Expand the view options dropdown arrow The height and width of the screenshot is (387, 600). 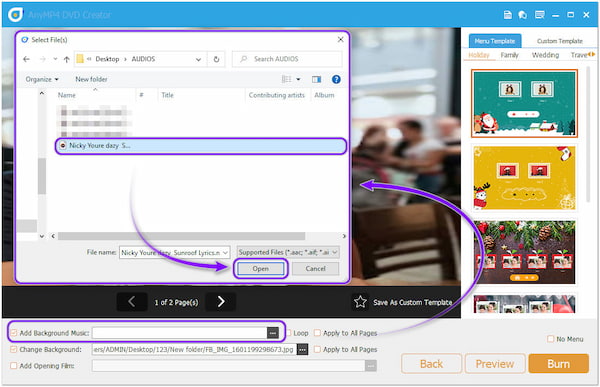pyautogui.click(x=298, y=79)
